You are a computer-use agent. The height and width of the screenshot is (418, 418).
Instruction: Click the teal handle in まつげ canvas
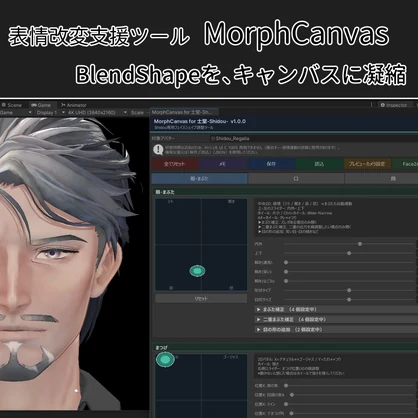(165, 360)
